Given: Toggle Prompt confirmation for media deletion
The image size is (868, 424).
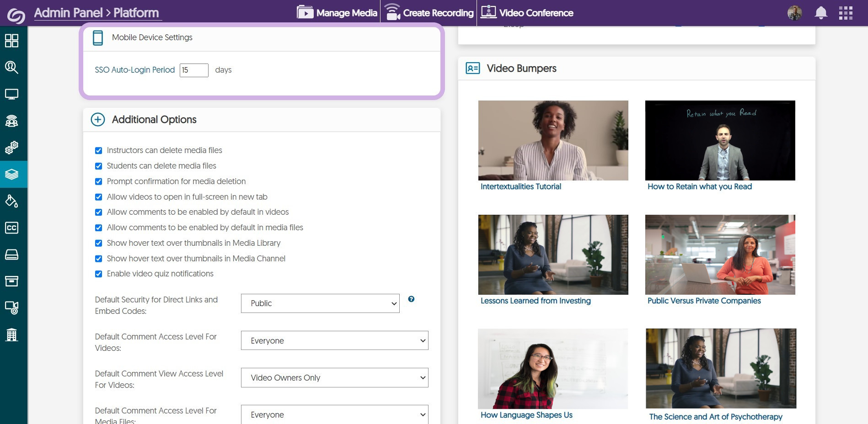Looking at the screenshot, I should click(x=98, y=181).
